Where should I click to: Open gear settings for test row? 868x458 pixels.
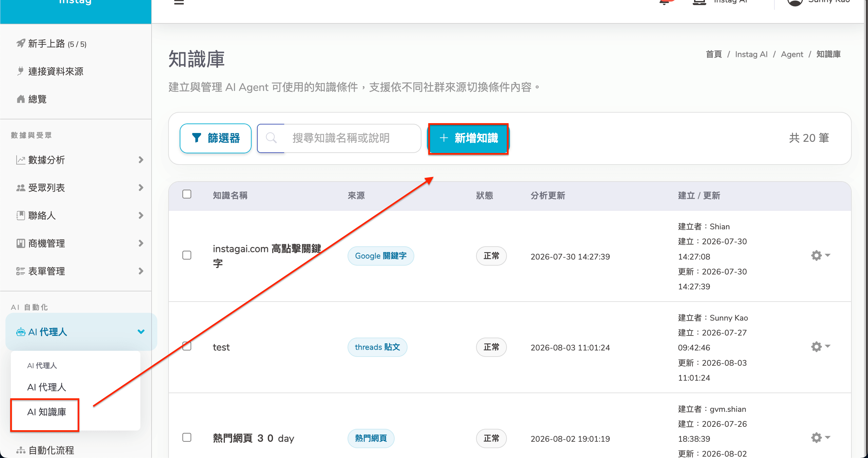(x=816, y=347)
